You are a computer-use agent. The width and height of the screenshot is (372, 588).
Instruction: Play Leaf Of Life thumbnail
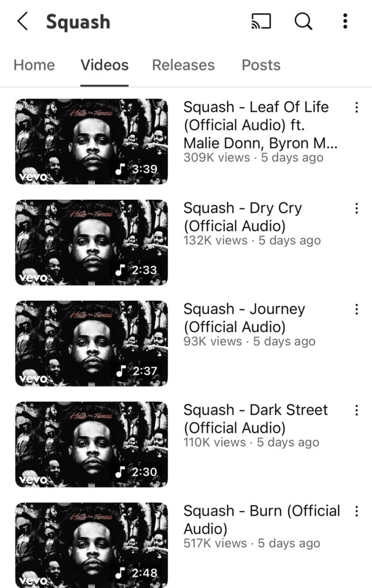click(x=91, y=141)
